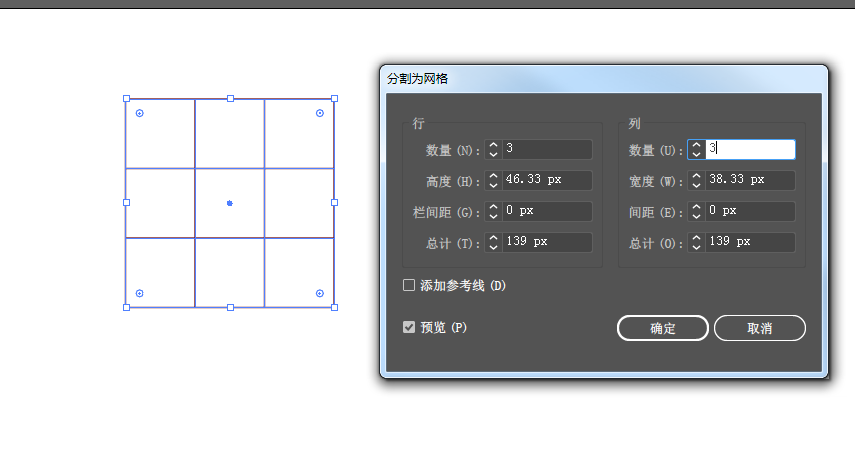Click the row 数量 (N) stepper arrows
855x449 pixels.
click(x=493, y=149)
